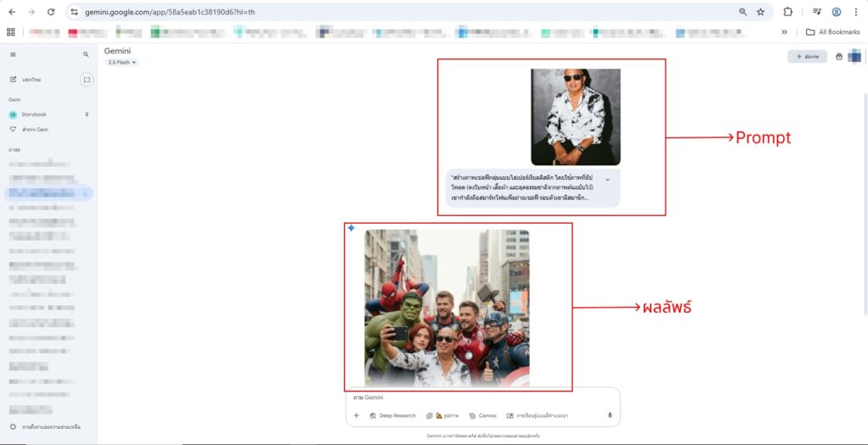Pin the Storybook gem in sidebar
Screen dimensions: 868x445
pyautogui.click(x=86, y=114)
